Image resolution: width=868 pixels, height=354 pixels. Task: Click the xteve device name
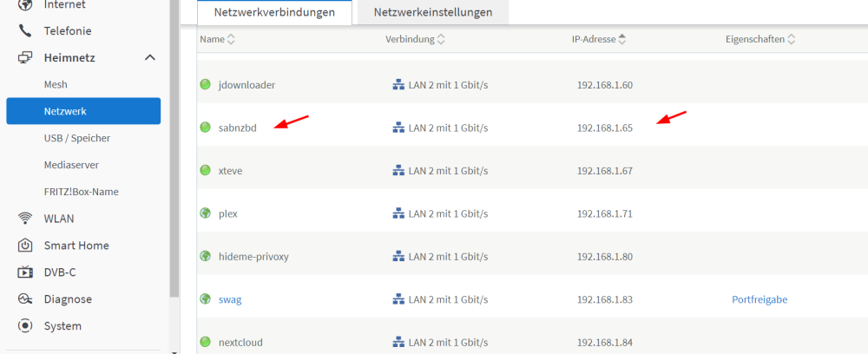(230, 171)
